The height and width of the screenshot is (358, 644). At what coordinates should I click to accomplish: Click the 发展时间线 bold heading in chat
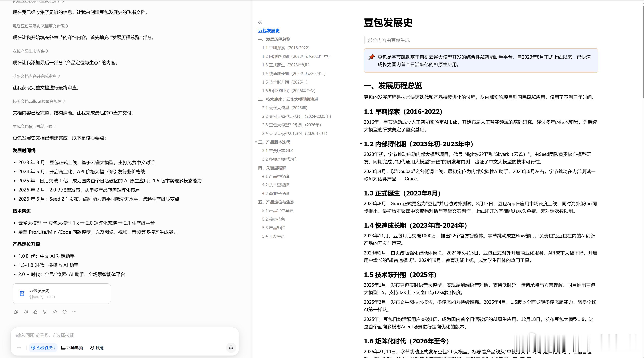pyautogui.click(x=24, y=151)
